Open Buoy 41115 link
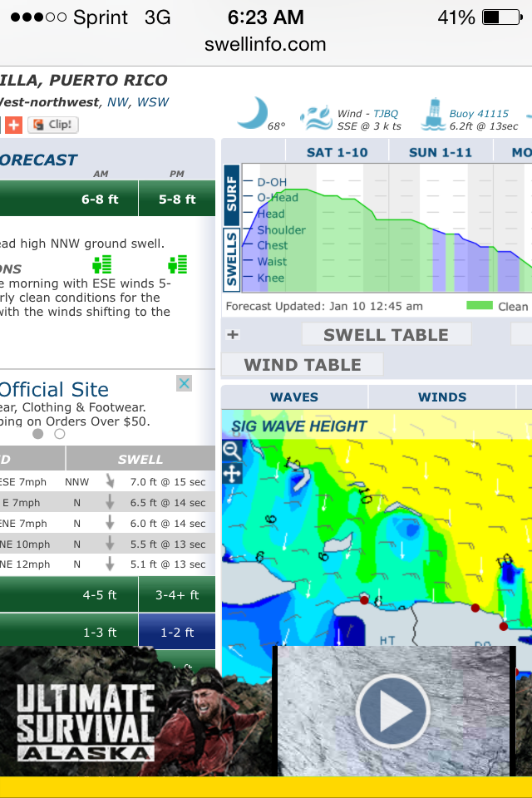 click(x=479, y=114)
